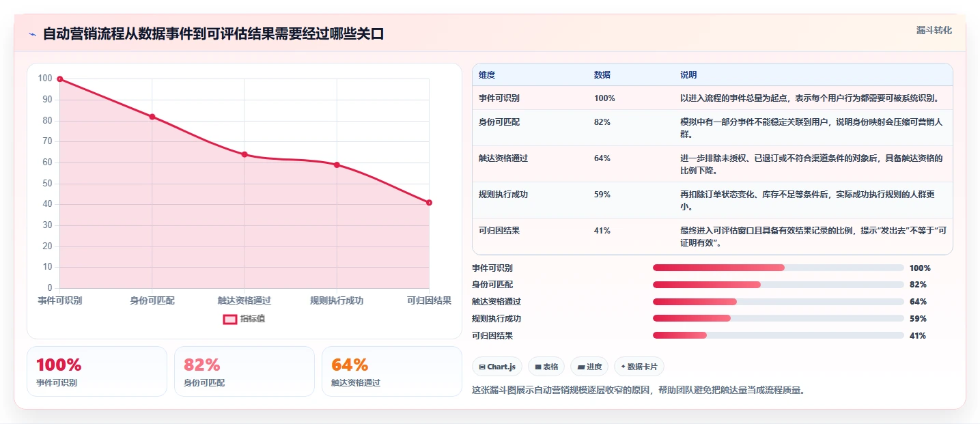Click the footer caption 这张漏斗图展示
Viewport: 980px width, 424px height.
coord(639,391)
